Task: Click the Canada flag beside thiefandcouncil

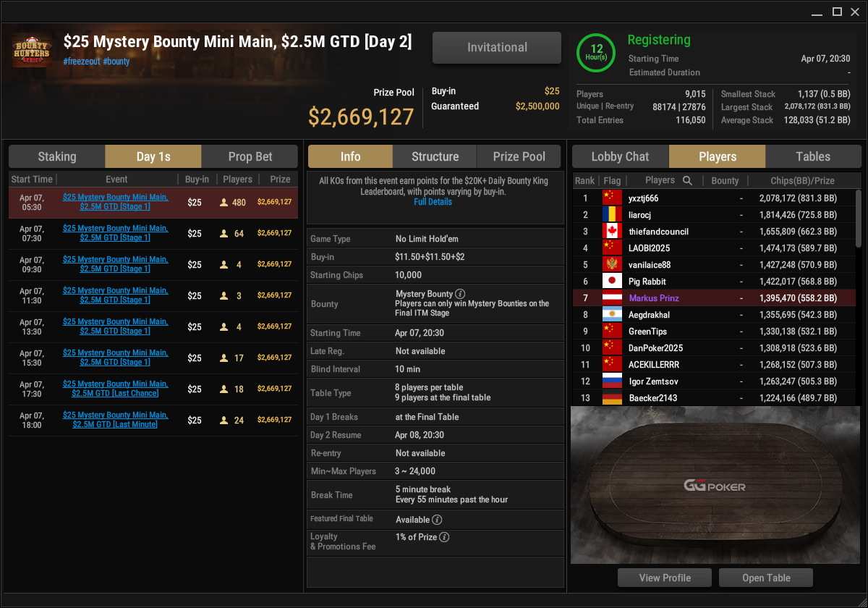Action: [x=612, y=231]
